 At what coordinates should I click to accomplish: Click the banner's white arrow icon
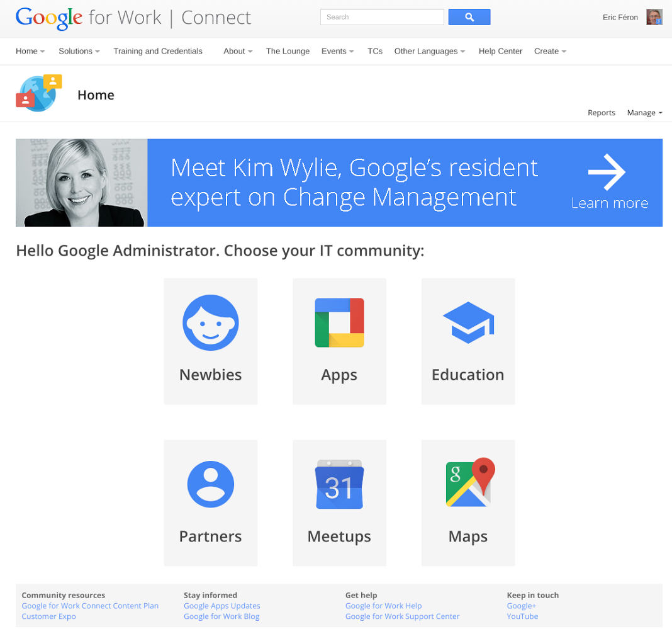(607, 171)
